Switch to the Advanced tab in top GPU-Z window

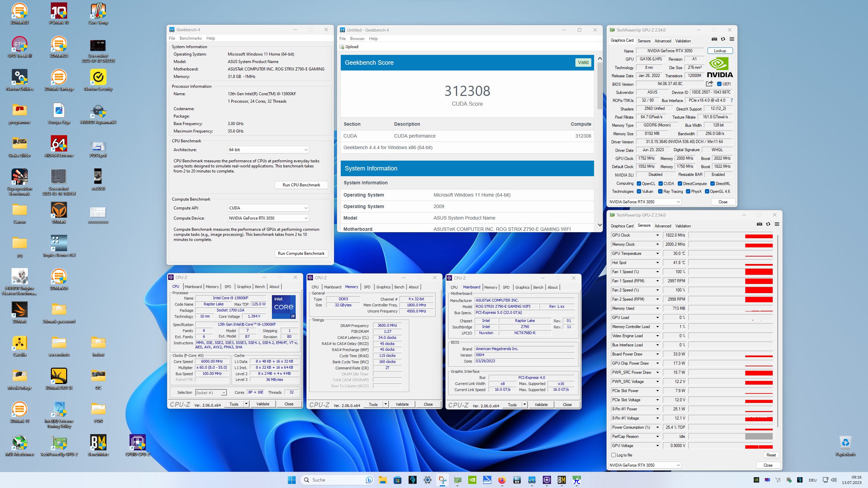(x=663, y=41)
